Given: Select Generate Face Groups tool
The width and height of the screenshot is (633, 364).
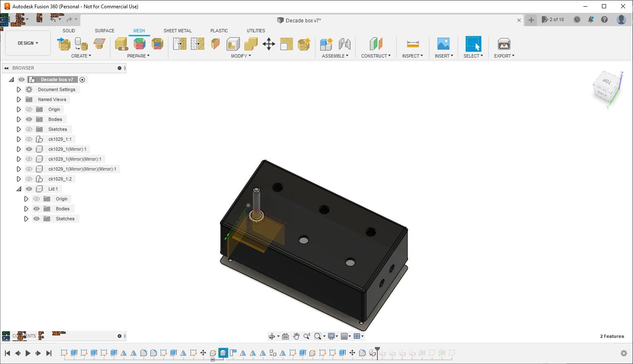Looking at the screenshot, I should [x=140, y=44].
